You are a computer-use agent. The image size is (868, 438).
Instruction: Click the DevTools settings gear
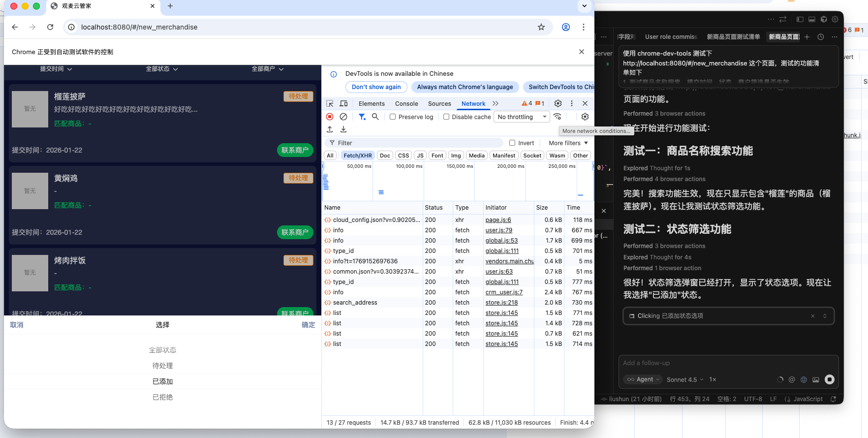click(558, 103)
